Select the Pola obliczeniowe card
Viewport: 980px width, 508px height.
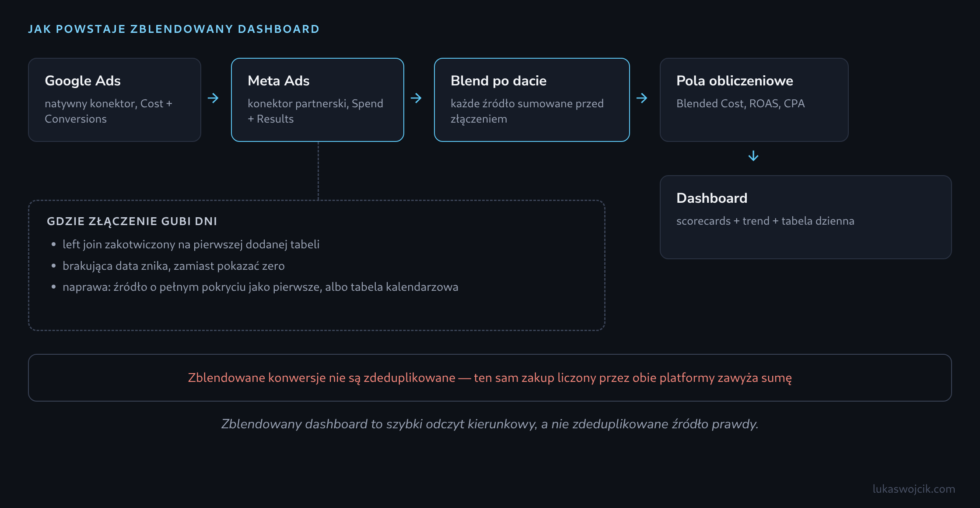pos(754,100)
